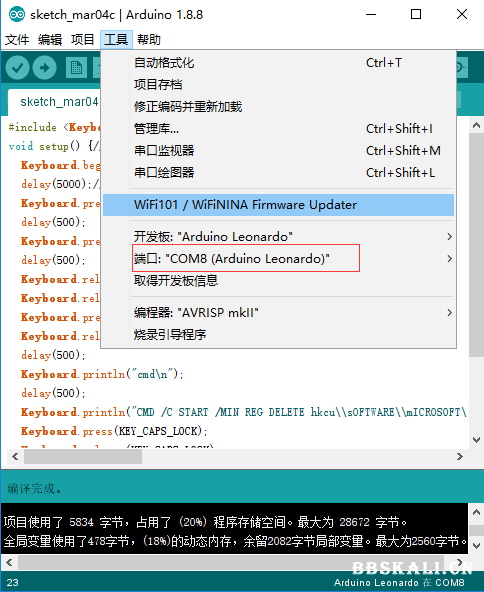Viewport: 484px width, 592px height.
Task: Click the console line mentioning 478字节
Action: coord(235,541)
